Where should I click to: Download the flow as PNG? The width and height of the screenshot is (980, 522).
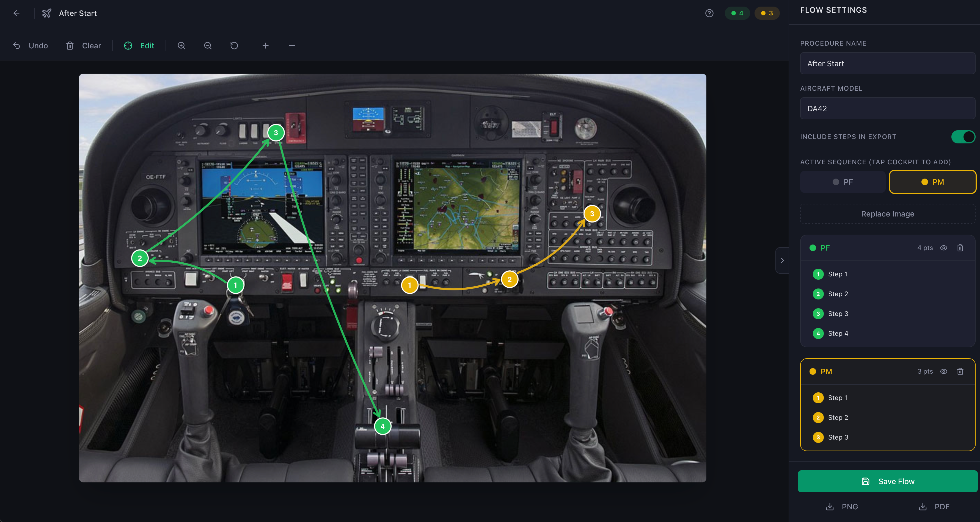[x=841, y=506]
